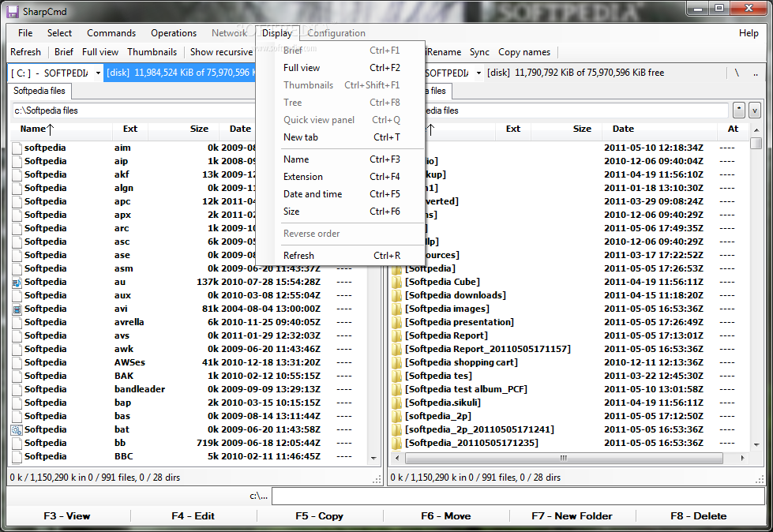The image size is (773, 532).
Task: Click the folder icon of [Softpedia Cube]
Action: click(x=397, y=283)
